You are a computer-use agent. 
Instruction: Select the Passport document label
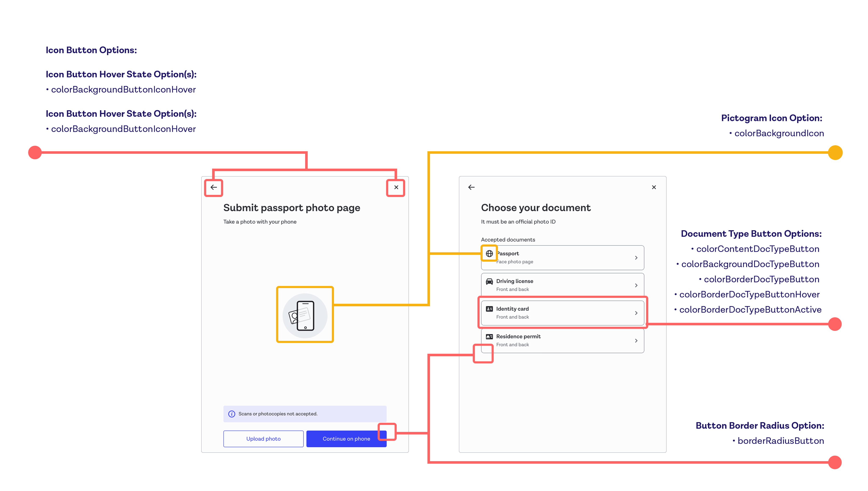click(509, 253)
